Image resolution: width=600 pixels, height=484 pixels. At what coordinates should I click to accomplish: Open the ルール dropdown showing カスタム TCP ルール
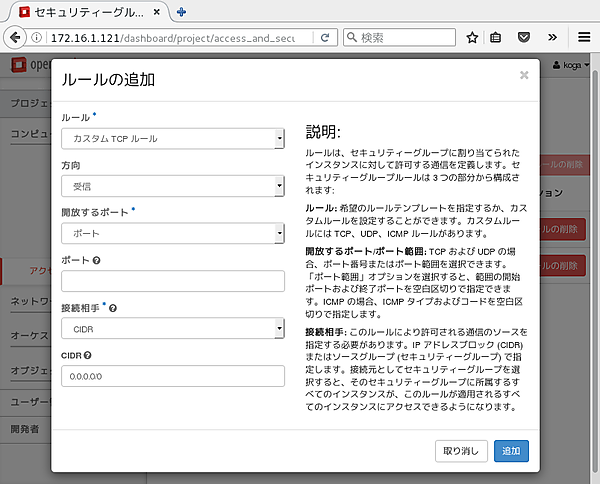pos(173,138)
